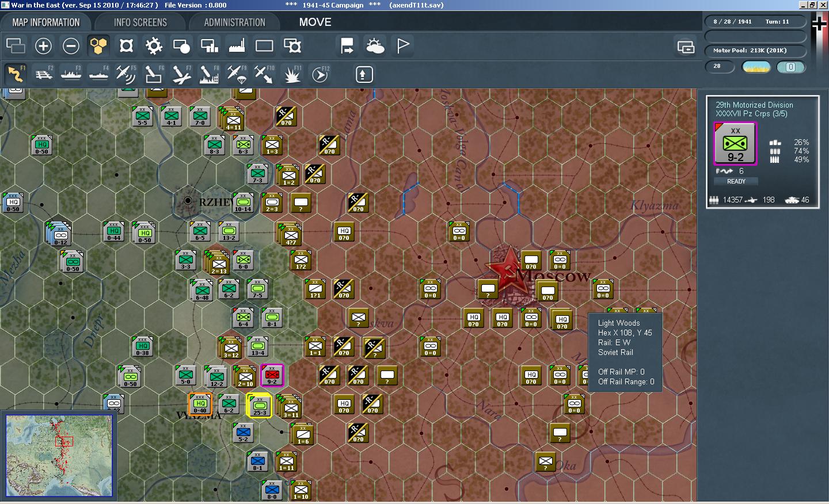Select the F1 move mode
This screenshot has height=504, width=829.
pos(16,74)
